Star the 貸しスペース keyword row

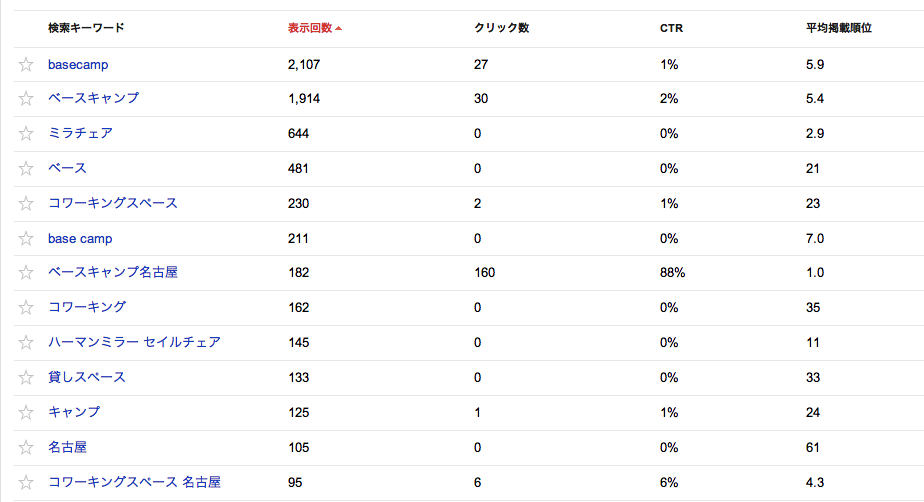click(x=26, y=378)
